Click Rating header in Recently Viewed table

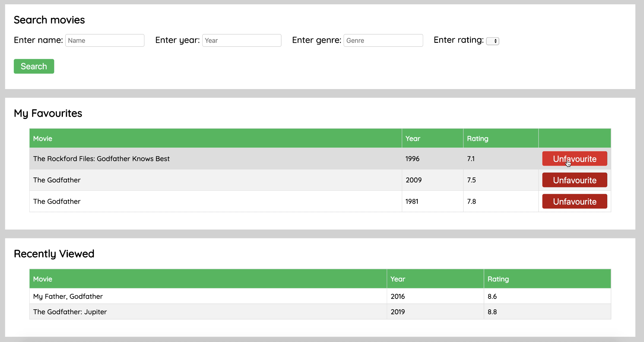tap(498, 279)
